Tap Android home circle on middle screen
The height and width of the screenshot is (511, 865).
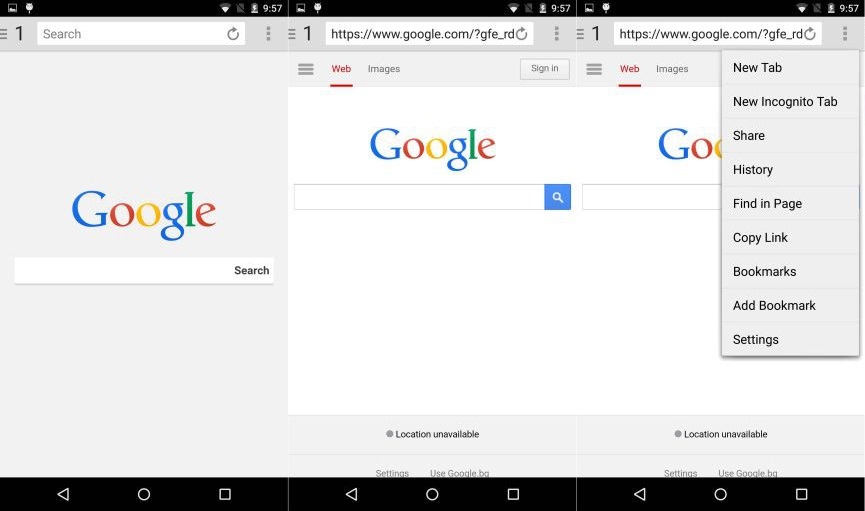pyautogui.click(x=432, y=494)
